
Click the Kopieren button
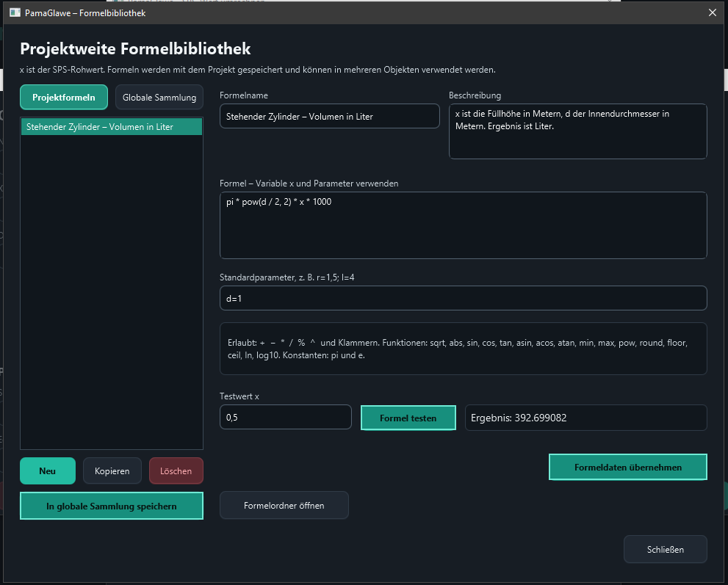coord(112,471)
